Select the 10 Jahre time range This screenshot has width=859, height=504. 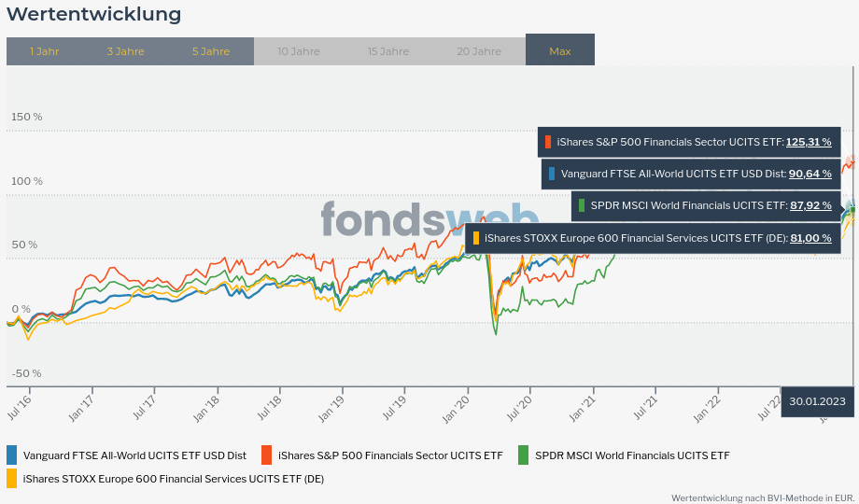[x=299, y=51]
